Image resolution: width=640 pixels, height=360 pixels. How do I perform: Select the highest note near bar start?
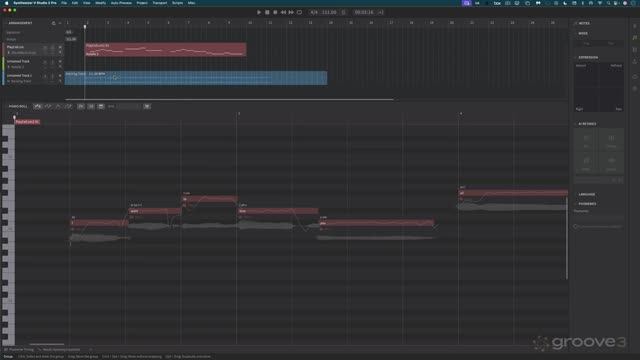pos(209,199)
